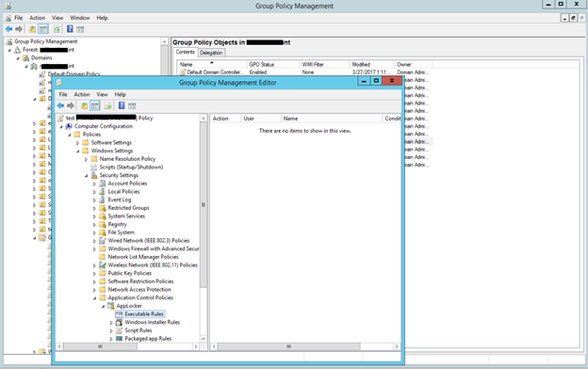Sort by GPO Status column header
Viewport: 588px width, 369px height.
click(273, 64)
